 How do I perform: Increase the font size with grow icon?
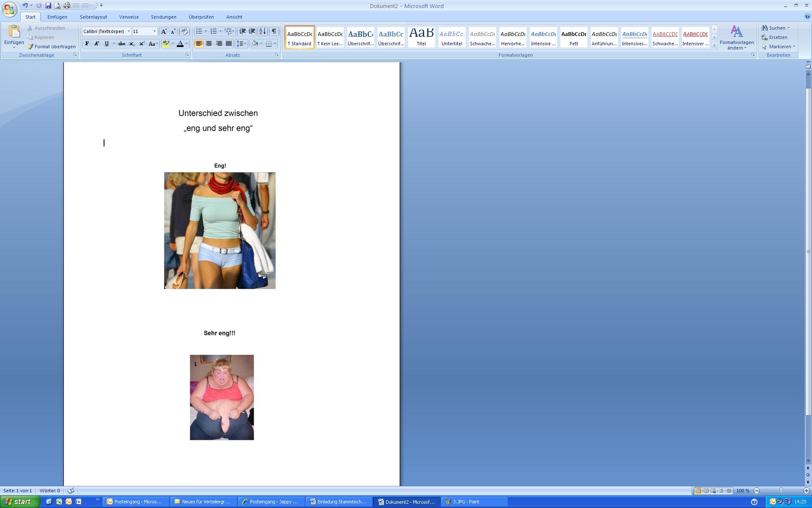pos(164,31)
